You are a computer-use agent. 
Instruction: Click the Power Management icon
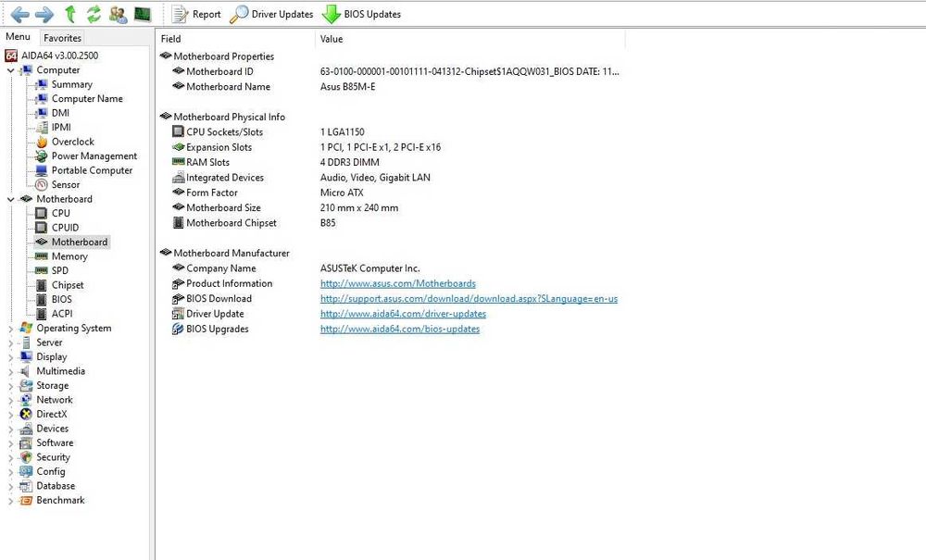[42, 156]
